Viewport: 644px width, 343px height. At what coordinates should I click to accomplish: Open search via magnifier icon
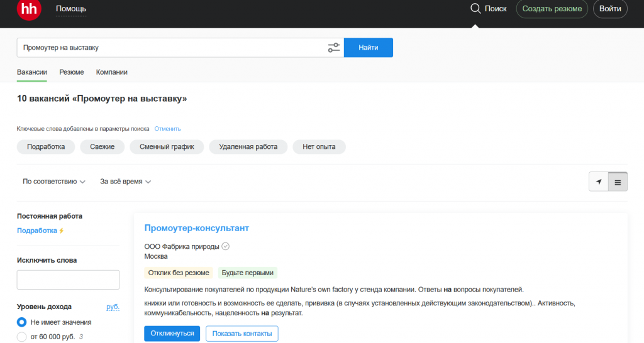tap(475, 9)
